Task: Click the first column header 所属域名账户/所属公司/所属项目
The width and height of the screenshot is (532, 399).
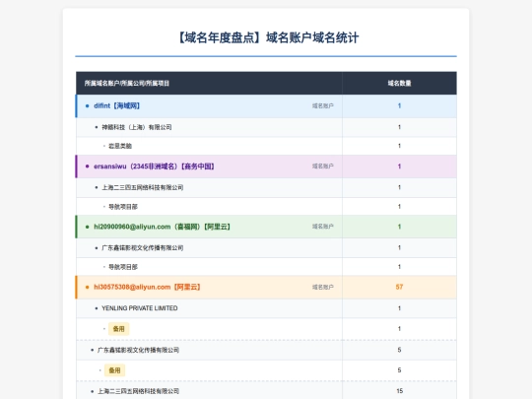Action: pos(127,83)
